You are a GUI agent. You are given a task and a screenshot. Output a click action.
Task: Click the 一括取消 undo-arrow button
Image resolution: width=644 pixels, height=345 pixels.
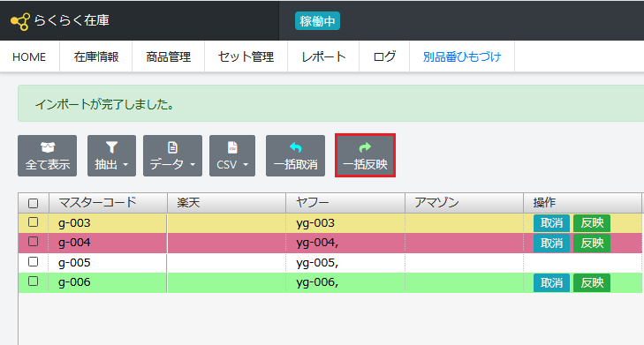click(295, 156)
